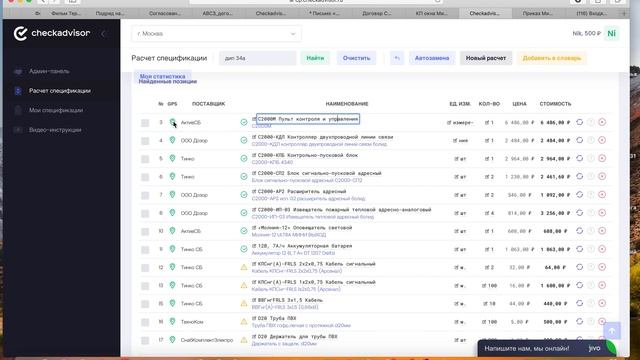Switch to browser tab Договор С...
This screenshot has height=360, width=640.
(377, 13)
